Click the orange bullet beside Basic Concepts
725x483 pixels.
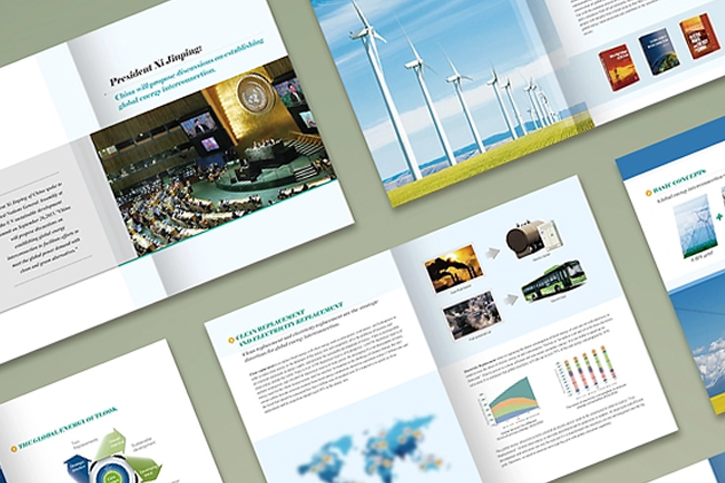(648, 193)
